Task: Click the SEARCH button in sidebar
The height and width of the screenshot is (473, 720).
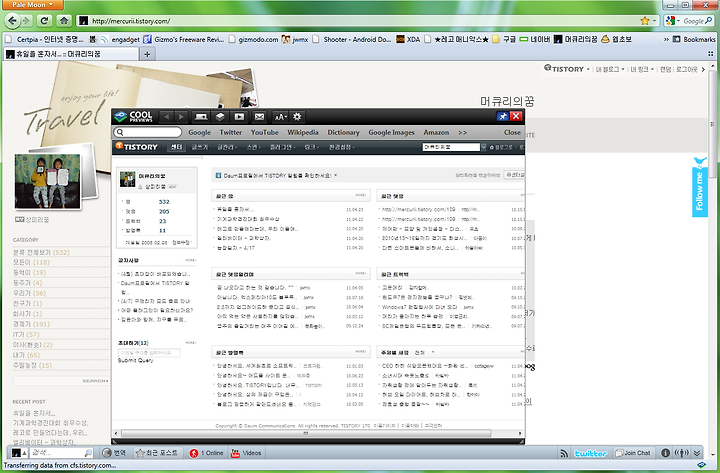Action: pyautogui.click(x=96, y=381)
